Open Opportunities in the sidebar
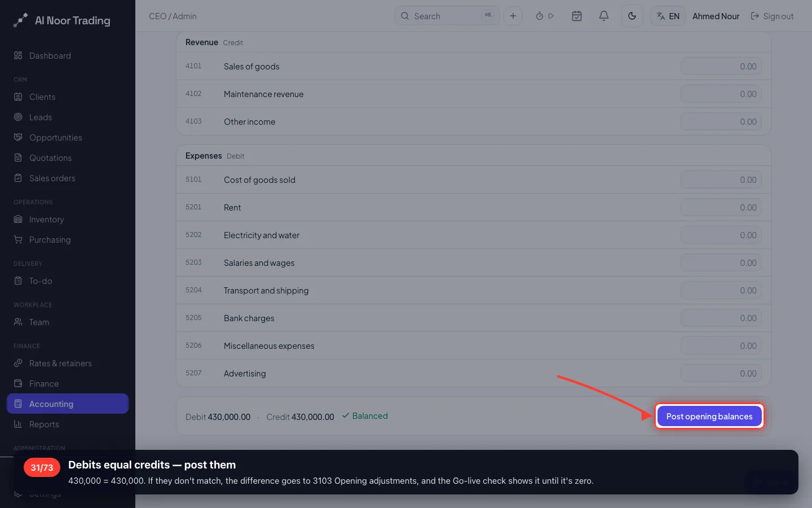 pos(68,137)
